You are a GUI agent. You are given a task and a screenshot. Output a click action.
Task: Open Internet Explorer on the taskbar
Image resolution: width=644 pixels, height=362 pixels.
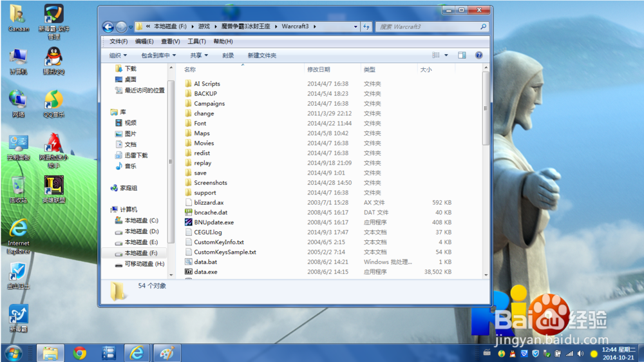tap(137, 354)
